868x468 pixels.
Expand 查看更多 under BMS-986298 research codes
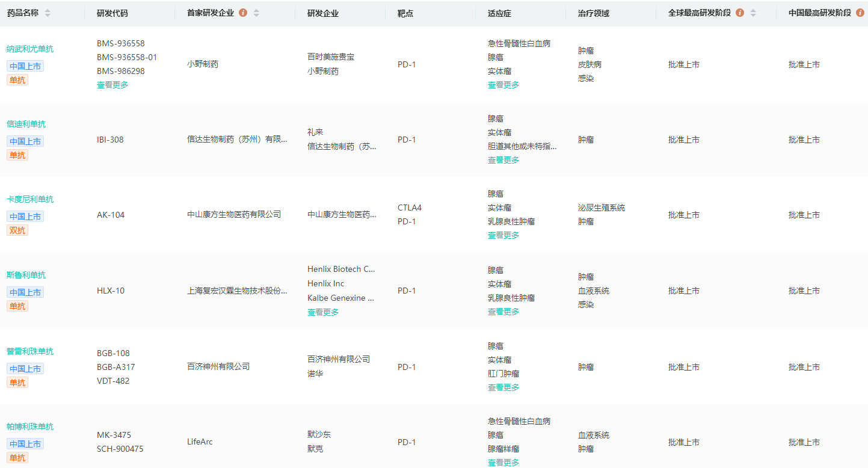(112, 85)
